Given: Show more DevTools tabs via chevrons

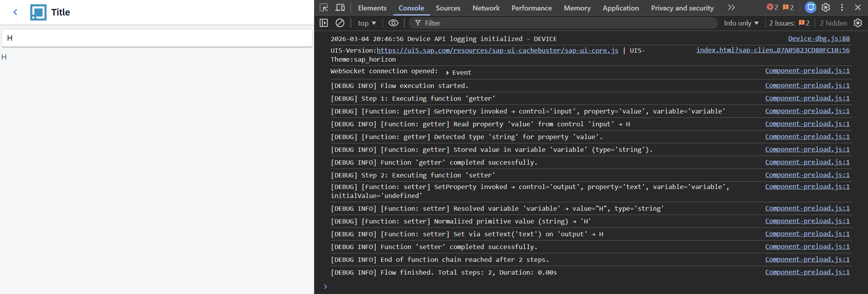Looking at the screenshot, I should (x=731, y=8).
